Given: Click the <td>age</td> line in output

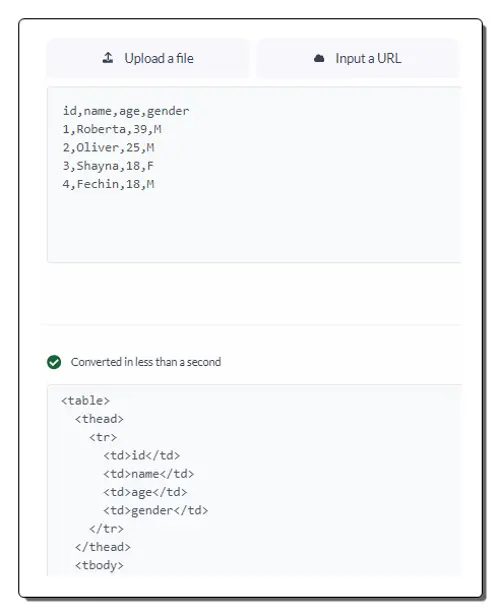Looking at the screenshot, I should pos(145,492).
